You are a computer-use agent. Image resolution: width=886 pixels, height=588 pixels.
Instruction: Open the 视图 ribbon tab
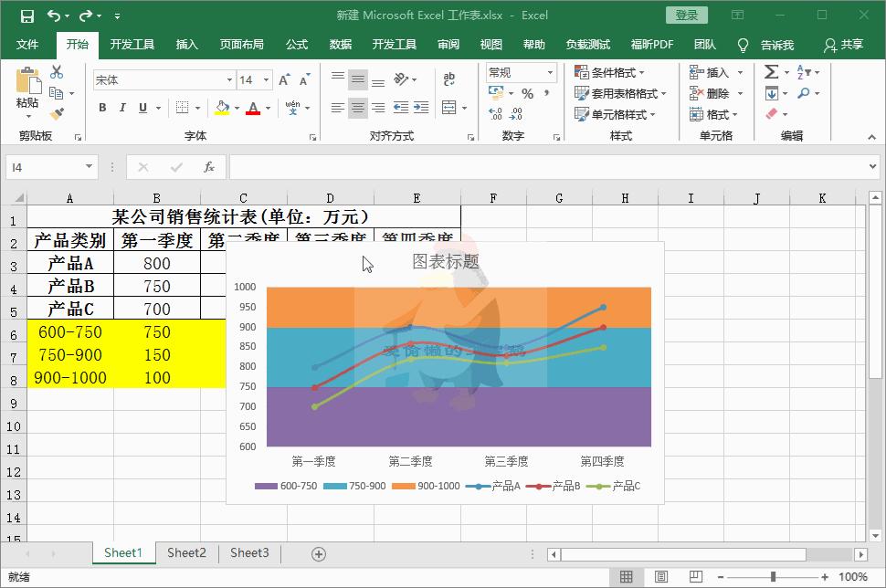[490, 44]
